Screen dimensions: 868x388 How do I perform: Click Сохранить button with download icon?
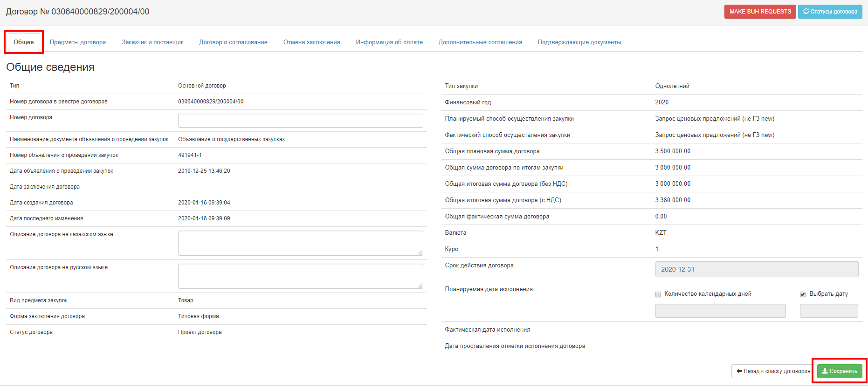(x=839, y=371)
